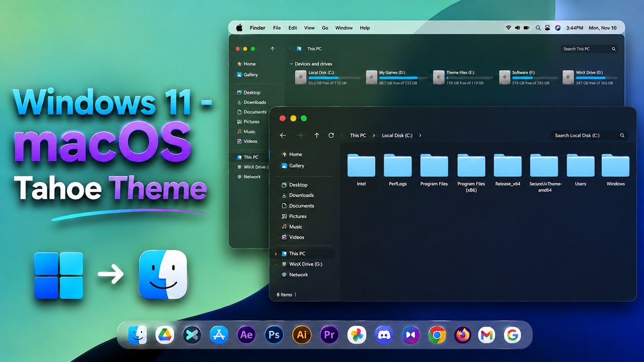Click the 3:44PM clock in menu bar
This screenshot has width=644, height=362.
[575, 28]
